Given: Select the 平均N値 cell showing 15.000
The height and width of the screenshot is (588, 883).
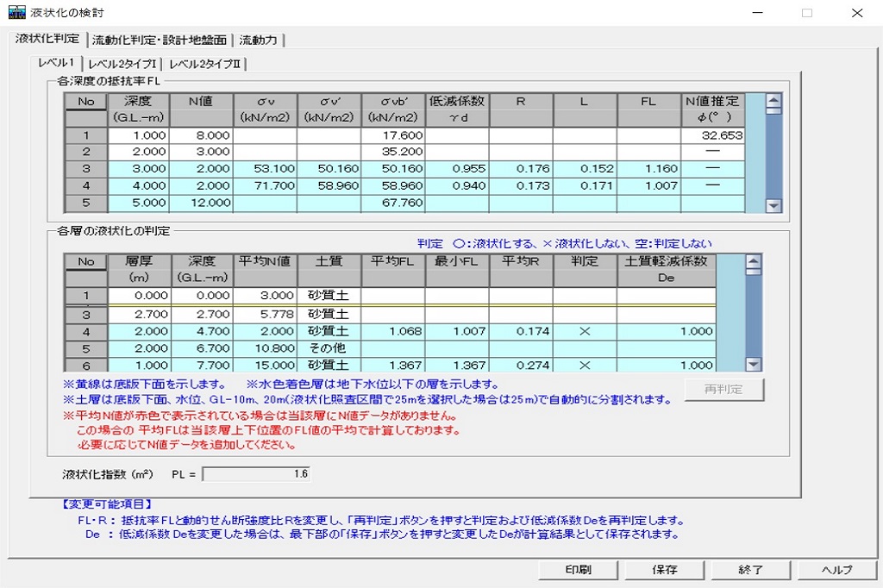Looking at the screenshot, I should point(266,365).
